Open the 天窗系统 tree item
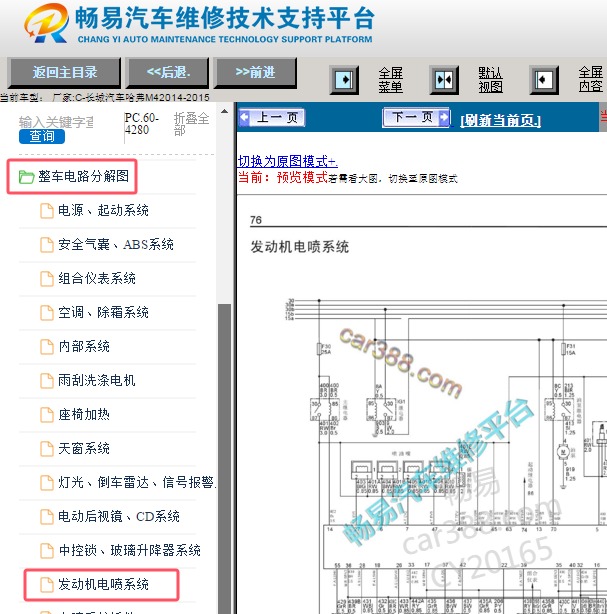 (x=84, y=449)
